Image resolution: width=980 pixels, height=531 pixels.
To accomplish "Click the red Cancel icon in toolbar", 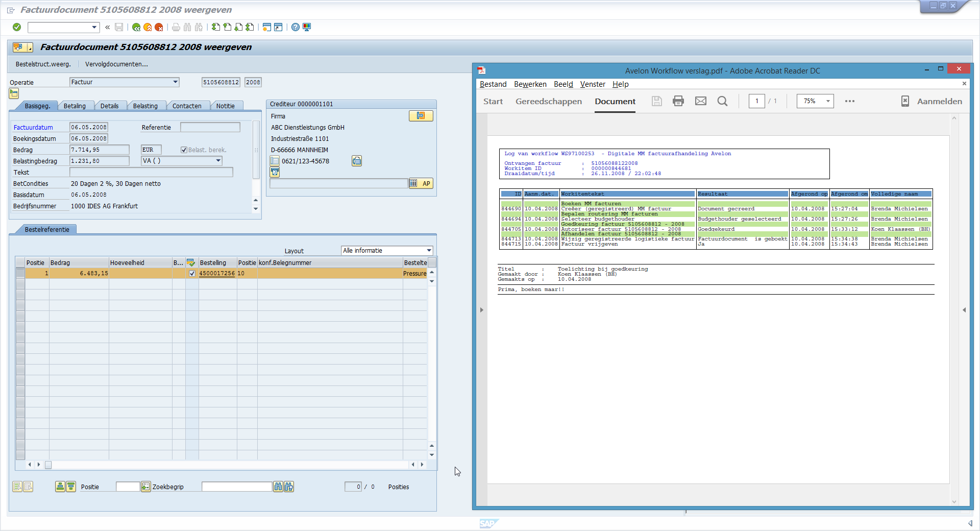I will [x=159, y=27].
